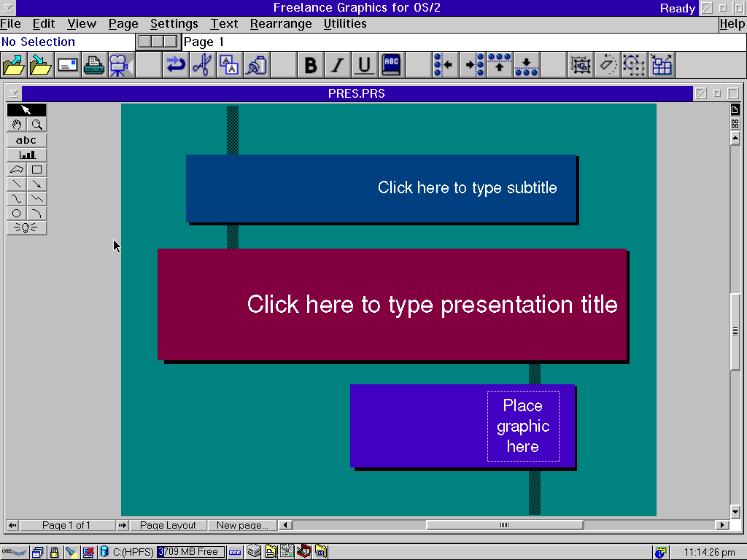This screenshot has width=747, height=560.
Task: Select the arc drawing tool
Action: (x=36, y=214)
